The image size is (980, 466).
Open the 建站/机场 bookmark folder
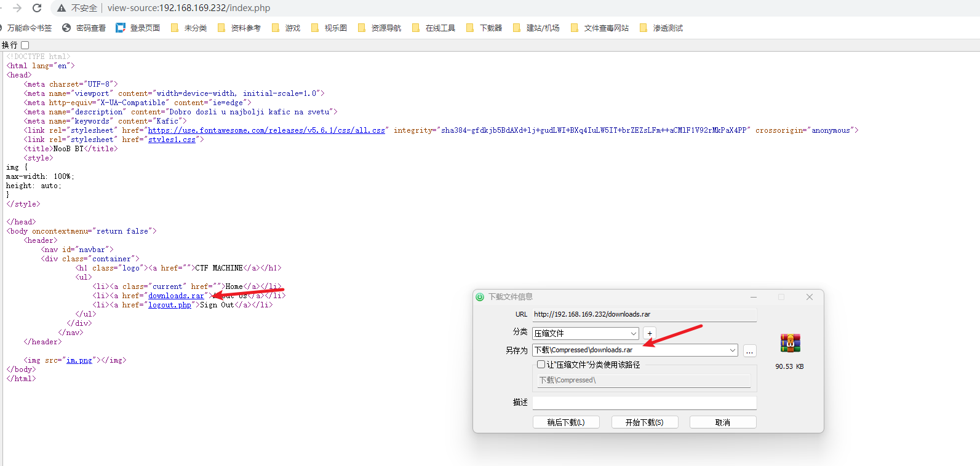click(536, 28)
